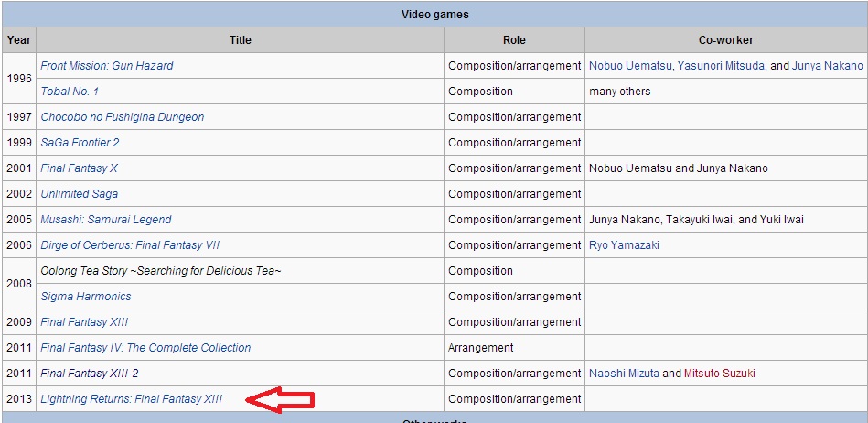Click the Role column header
Screen dimensions: 868x423
coord(514,40)
